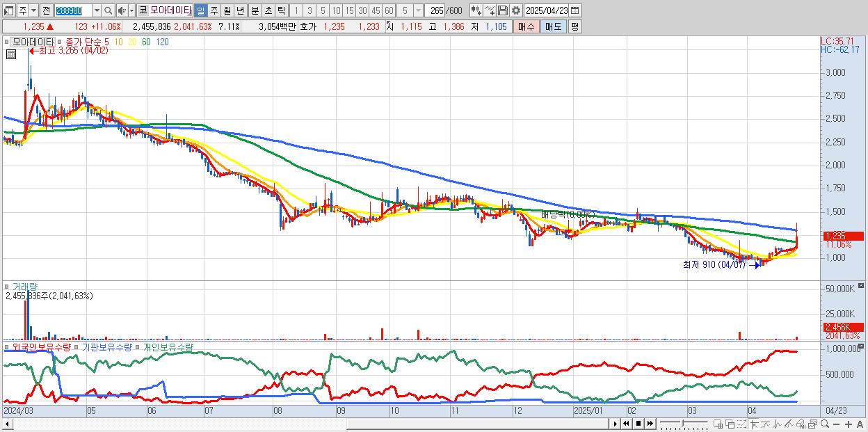Click the add candle indicator icon
This screenshot has height=432, width=868.
pos(476,10)
